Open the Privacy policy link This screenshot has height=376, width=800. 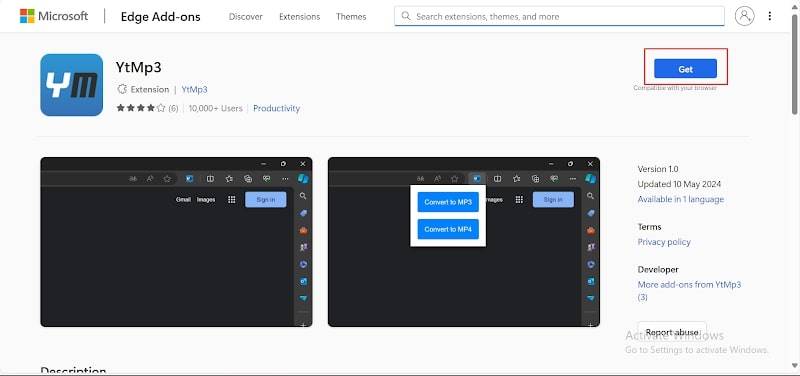[x=664, y=242]
